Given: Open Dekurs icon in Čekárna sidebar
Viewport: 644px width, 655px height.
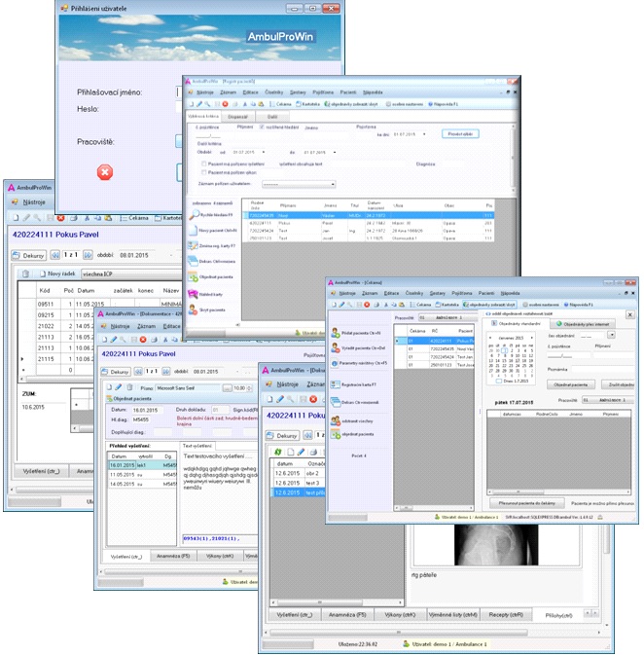Looking at the screenshot, I should 335,402.
